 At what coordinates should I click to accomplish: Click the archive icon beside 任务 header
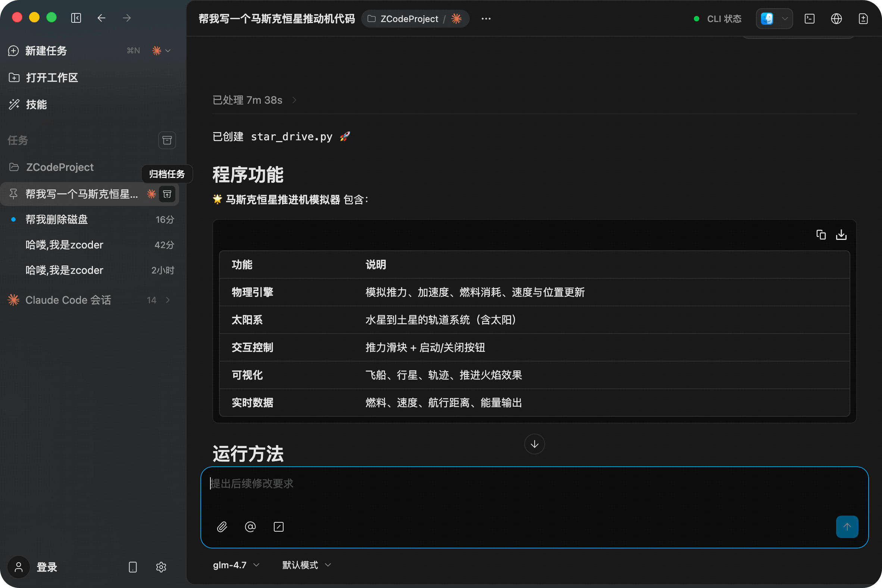[x=167, y=140]
